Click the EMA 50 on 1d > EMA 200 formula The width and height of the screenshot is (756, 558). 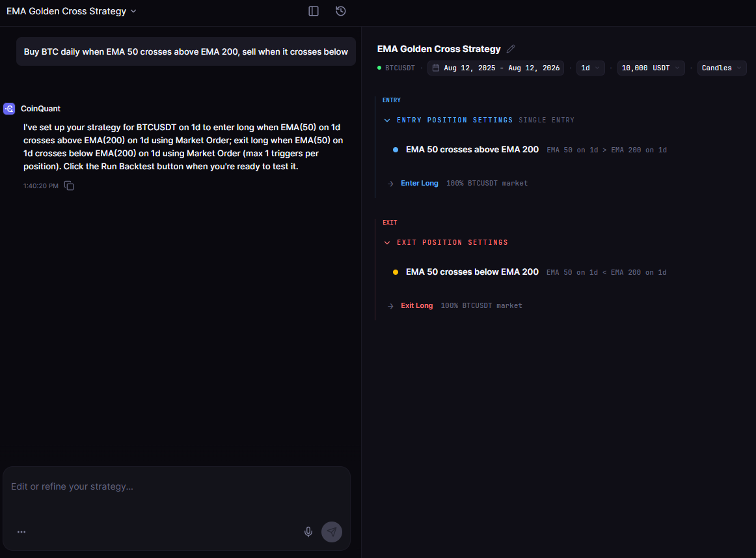coord(606,150)
